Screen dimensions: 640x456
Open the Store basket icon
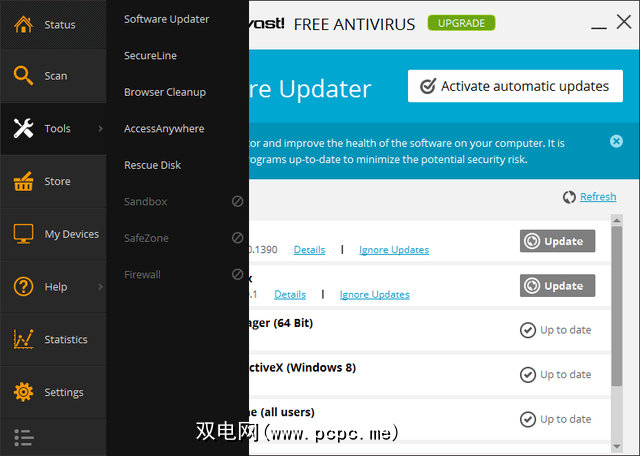[x=23, y=181]
